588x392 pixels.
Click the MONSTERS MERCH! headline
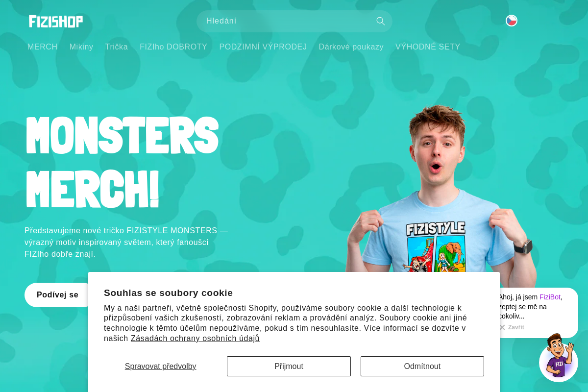point(122,162)
